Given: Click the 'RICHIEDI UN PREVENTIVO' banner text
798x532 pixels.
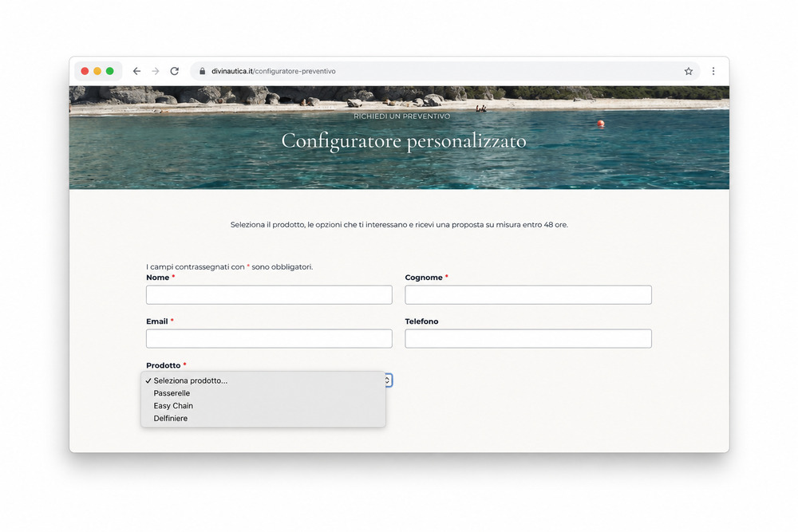Looking at the screenshot, I should (x=401, y=116).
